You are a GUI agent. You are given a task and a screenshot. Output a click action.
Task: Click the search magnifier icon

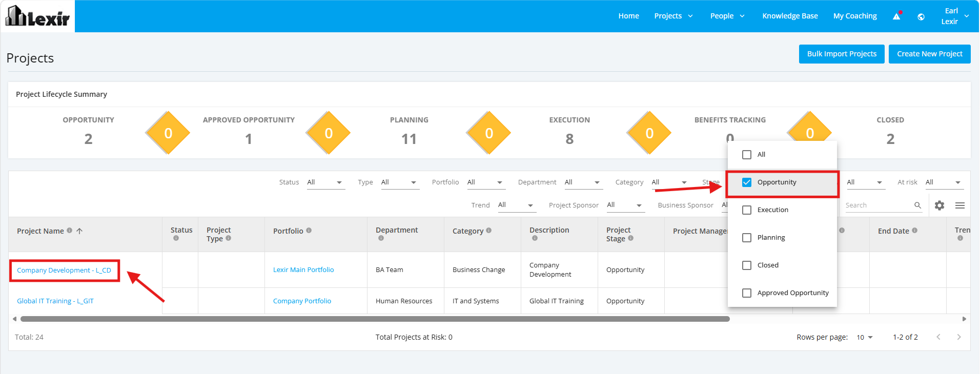[917, 205]
